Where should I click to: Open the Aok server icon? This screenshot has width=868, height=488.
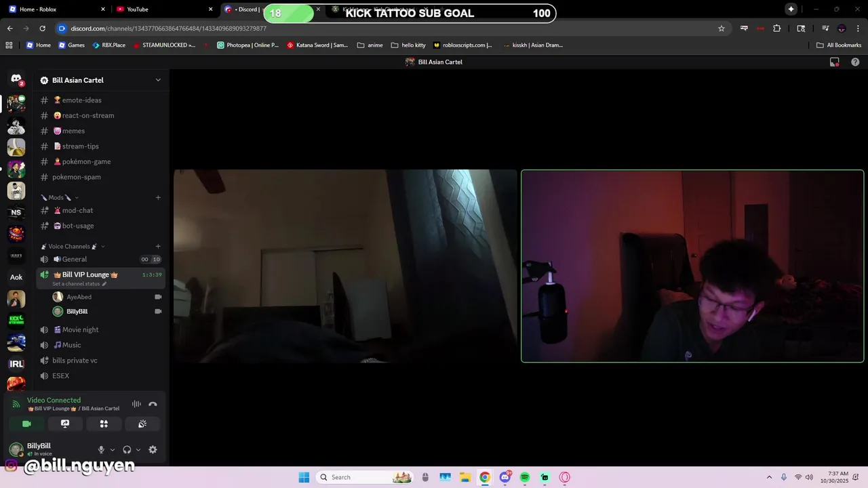point(16,277)
